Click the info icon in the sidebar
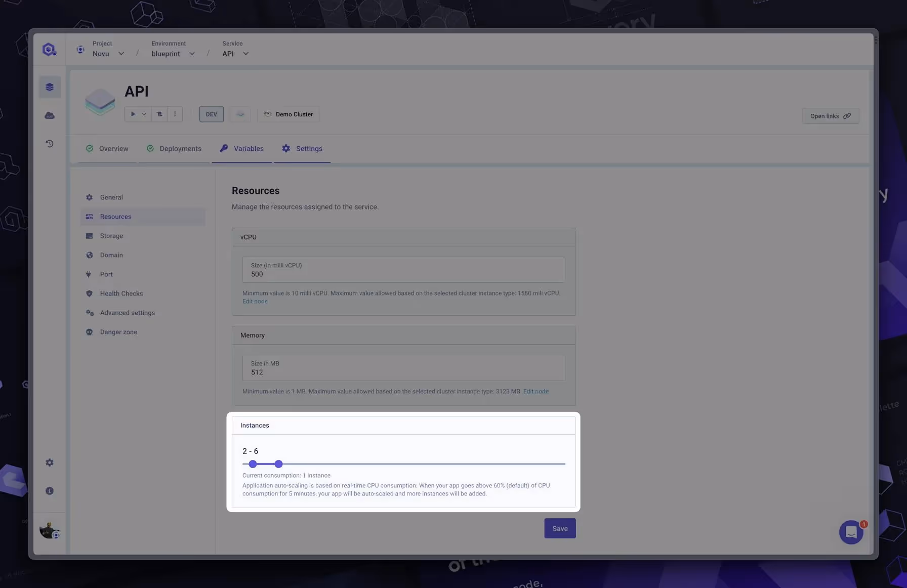Viewport: 907px width, 588px height. [49, 490]
